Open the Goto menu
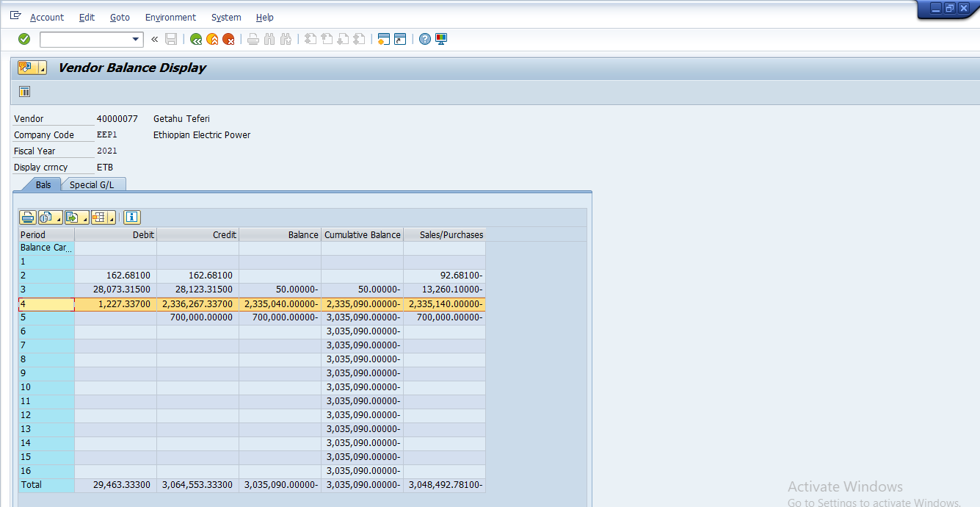Screen dimensions: 980x507 click(x=120, y=17)
